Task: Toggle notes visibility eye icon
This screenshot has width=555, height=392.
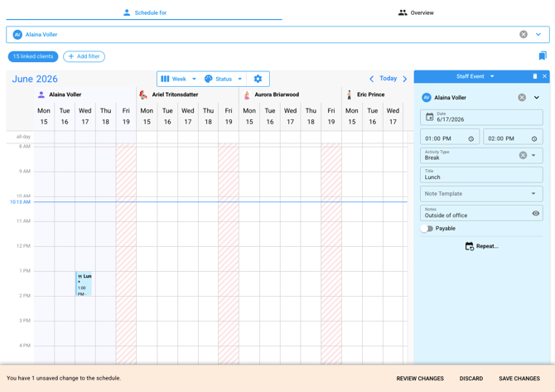Action: 535,213
